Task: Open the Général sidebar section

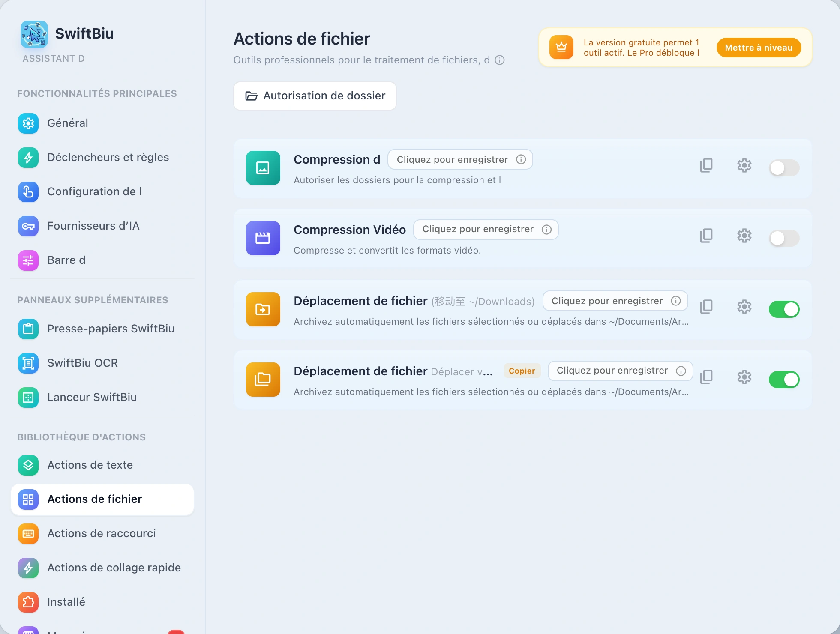Action: point(102,123)
